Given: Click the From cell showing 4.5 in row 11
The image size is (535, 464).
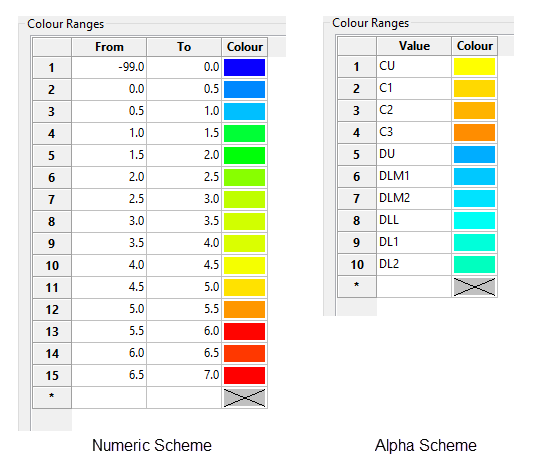Looking at the screenshot, I should coord(109,287).
